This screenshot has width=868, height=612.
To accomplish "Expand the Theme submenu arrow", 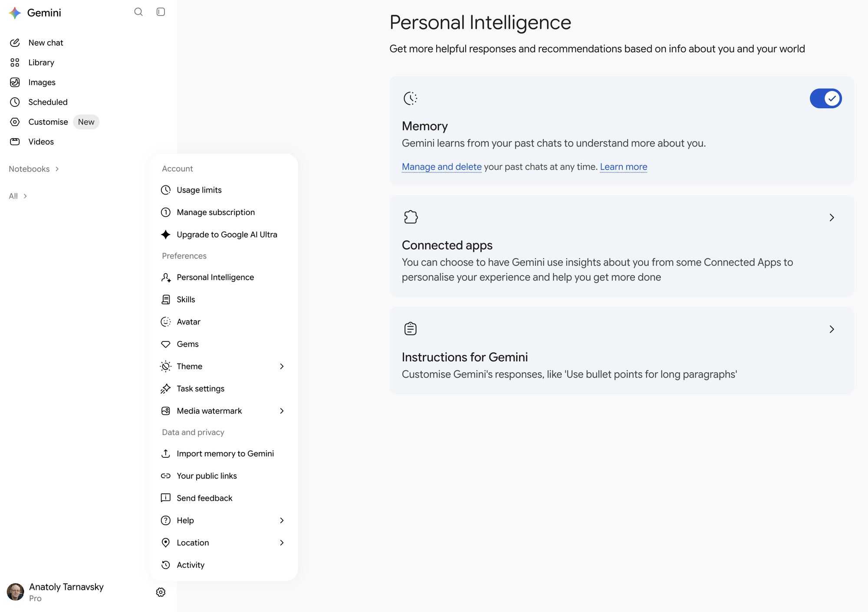I will tap(282, 366).
